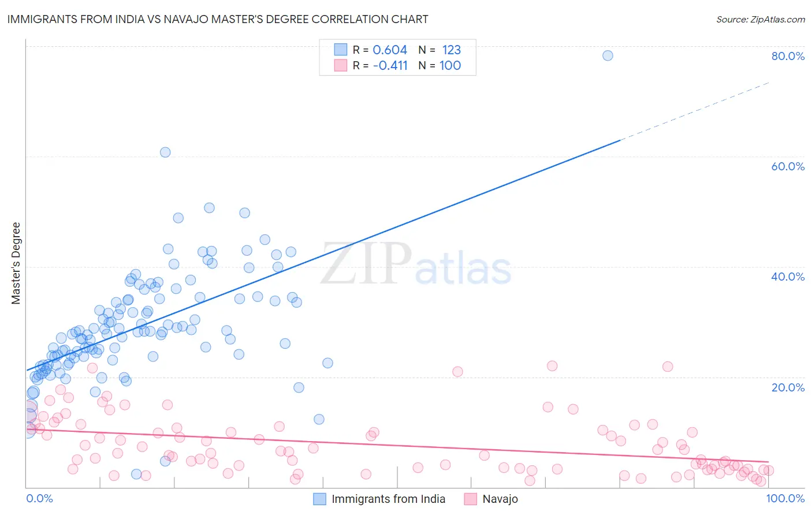Click the 60.0% y-axis label
This screenshot has width=812, height=515.
[x=788, y=166]
